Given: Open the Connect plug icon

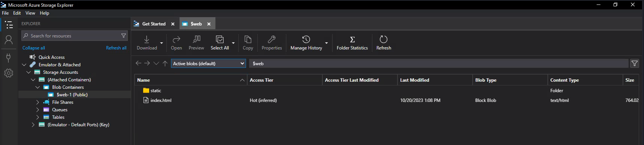Looking at the screenshot, I should coord(9,57).
